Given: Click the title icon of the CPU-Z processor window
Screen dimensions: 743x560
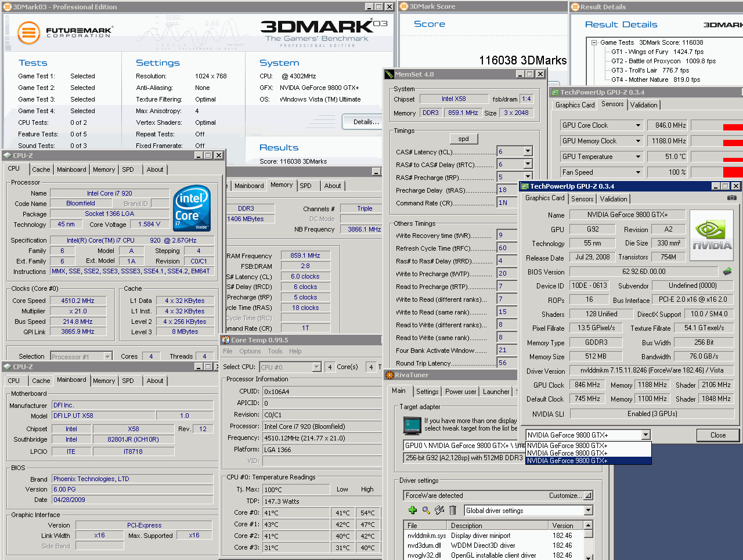Looking at the screenshot, I should coord(7,156).
